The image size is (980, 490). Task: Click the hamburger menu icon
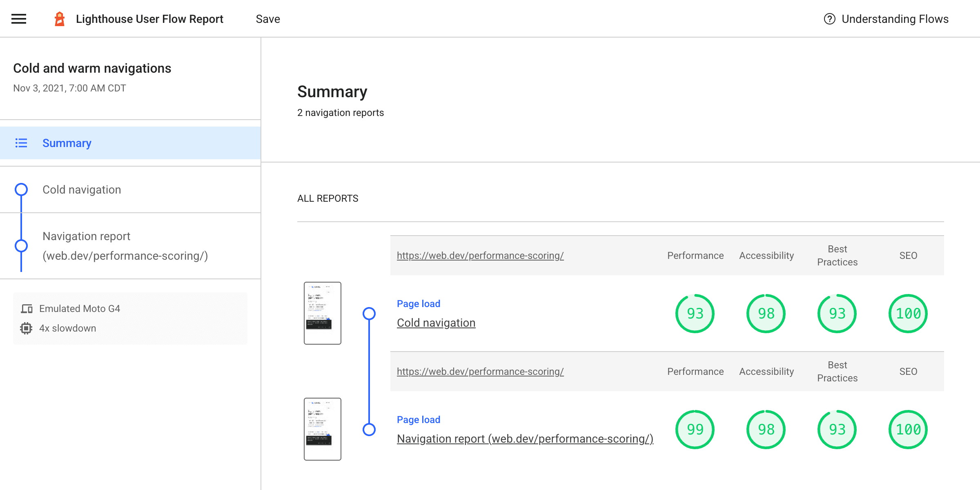19,19
